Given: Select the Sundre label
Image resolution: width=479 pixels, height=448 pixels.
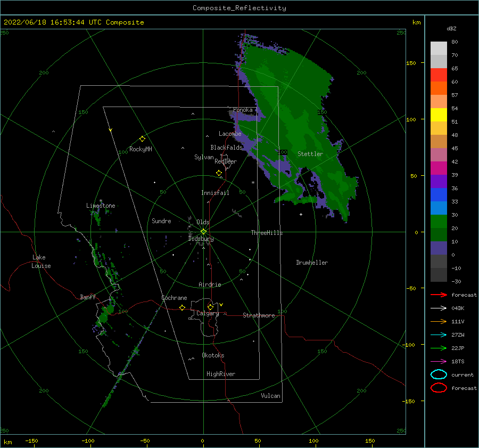Looking at the screenshot, I should pyautogui.click(x=161, y=221).
